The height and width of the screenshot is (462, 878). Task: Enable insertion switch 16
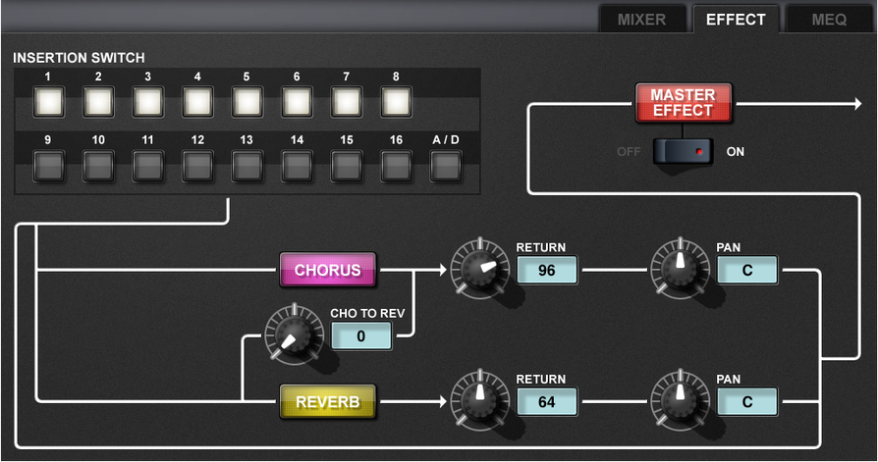(396, 166)
